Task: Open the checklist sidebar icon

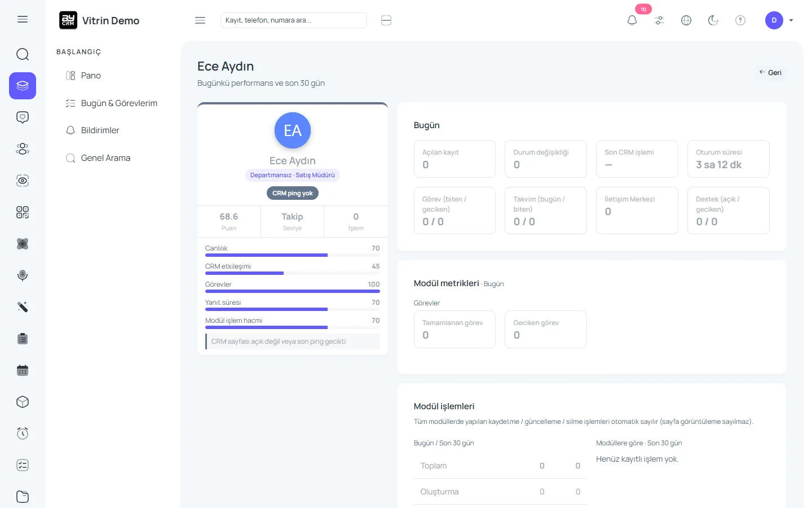Action: click(23, 465)
